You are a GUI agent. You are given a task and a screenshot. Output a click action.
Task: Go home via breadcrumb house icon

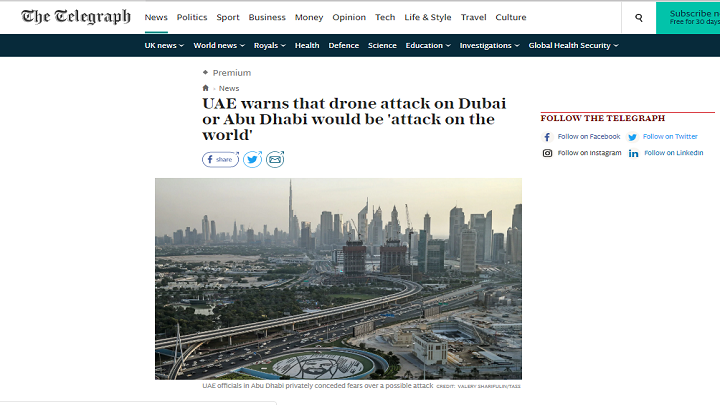point(205,88)
